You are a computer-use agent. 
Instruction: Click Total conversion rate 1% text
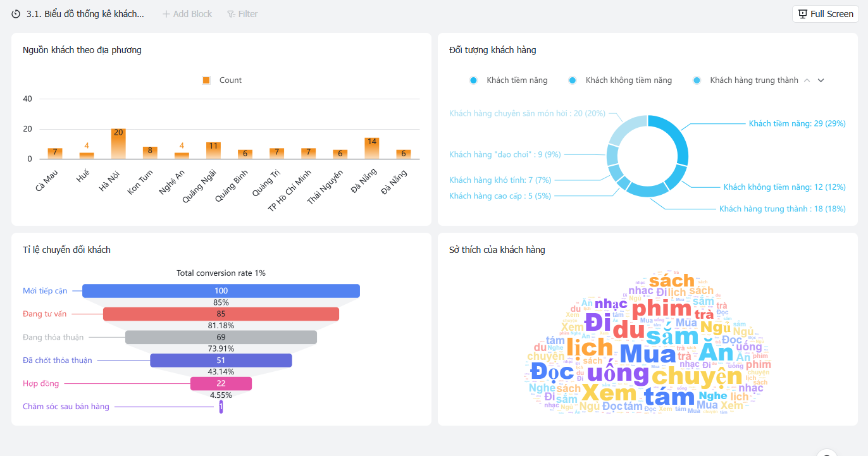click(x=221, y=273)
